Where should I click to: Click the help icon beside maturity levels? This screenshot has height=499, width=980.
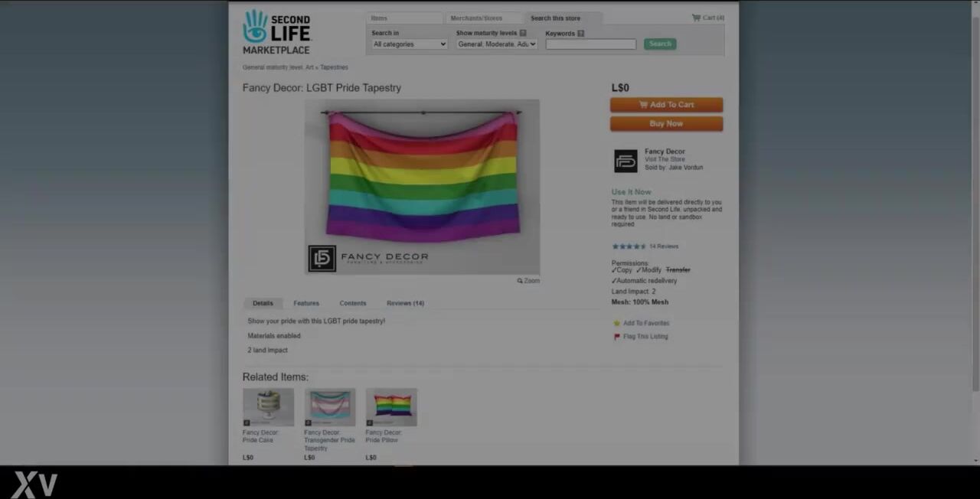point(523,34)
